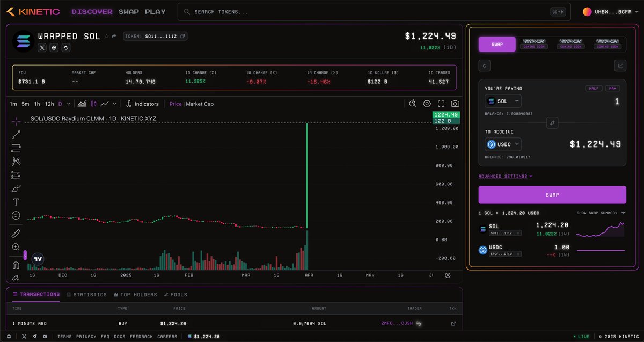Viewport: 644px width, 342px height.
Task: Switch chart to Price view
Action: point(175,104)
